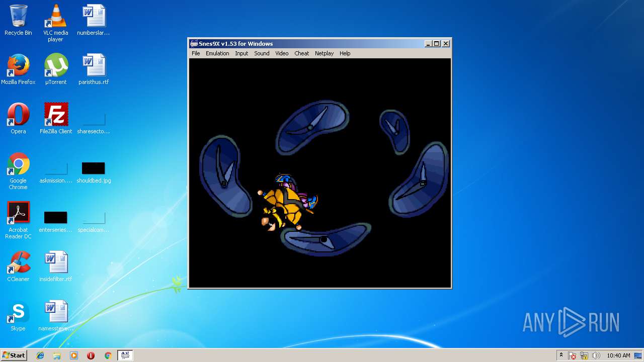The width and height of the screenshot is (644, 362).
Task: Select the numberslar document icon
Action: click(x=94, y=20)
